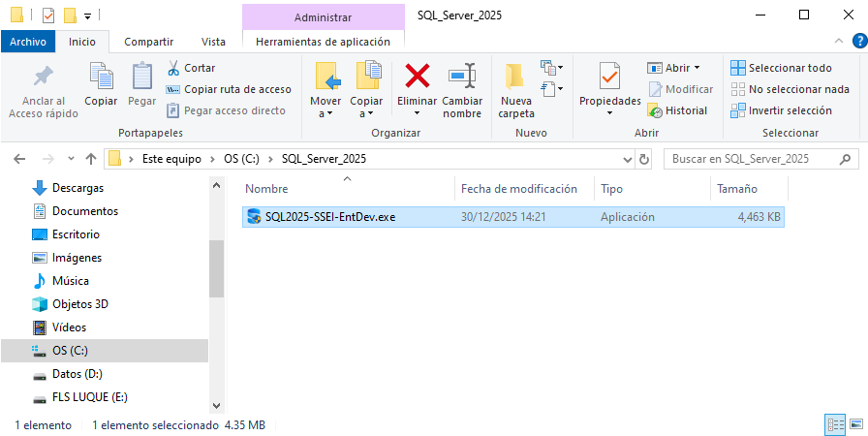Open the blue Help question icon
Image resolution: width=868 pixels, height=436 pixels.
click(859, 41)
